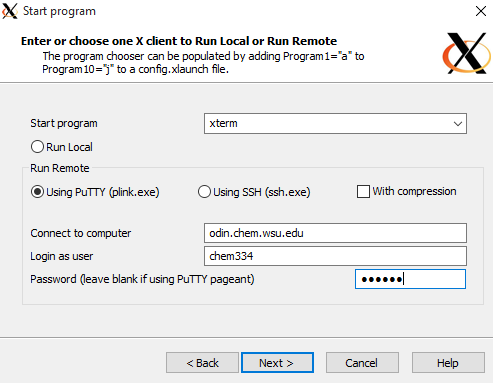The image size is (493, 383).
Task: Click the 'Connect to computer' label
Action: (81, 233)
